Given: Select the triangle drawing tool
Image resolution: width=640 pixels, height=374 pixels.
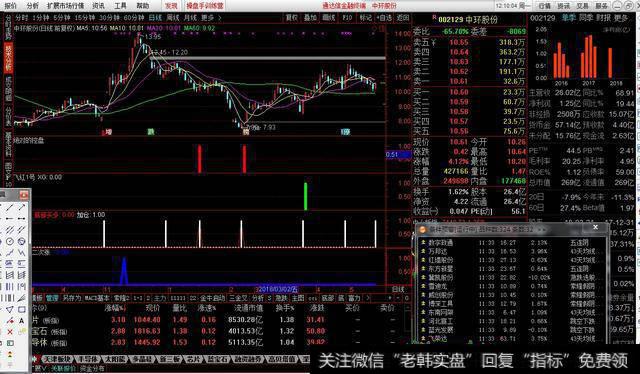Looking at the screenshot, I should 10,309.
